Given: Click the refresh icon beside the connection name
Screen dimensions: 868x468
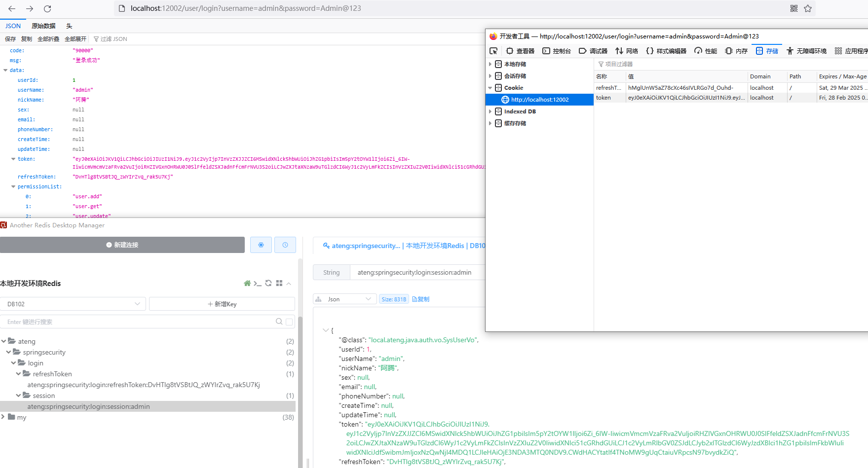Looking at the screenshot, I should [x=268, y=283].
